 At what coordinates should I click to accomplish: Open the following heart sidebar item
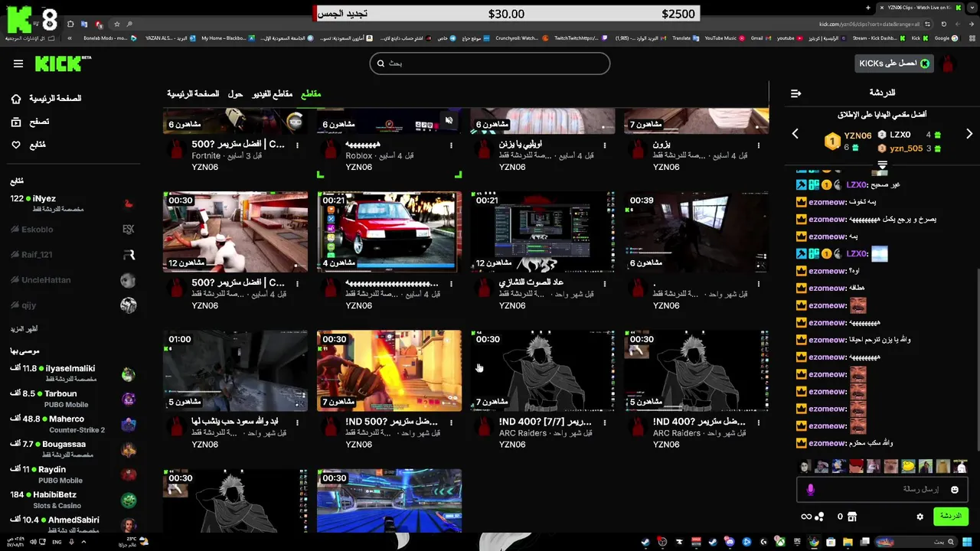point(28,145)
